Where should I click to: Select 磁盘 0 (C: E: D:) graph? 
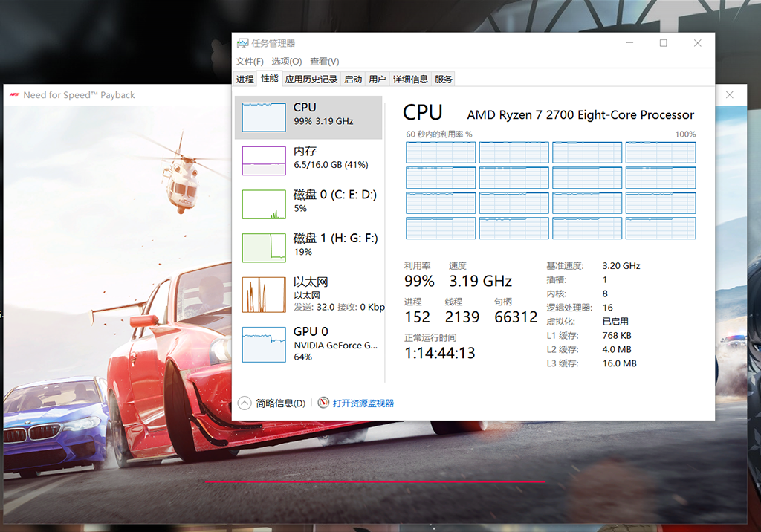coord(264,204)
